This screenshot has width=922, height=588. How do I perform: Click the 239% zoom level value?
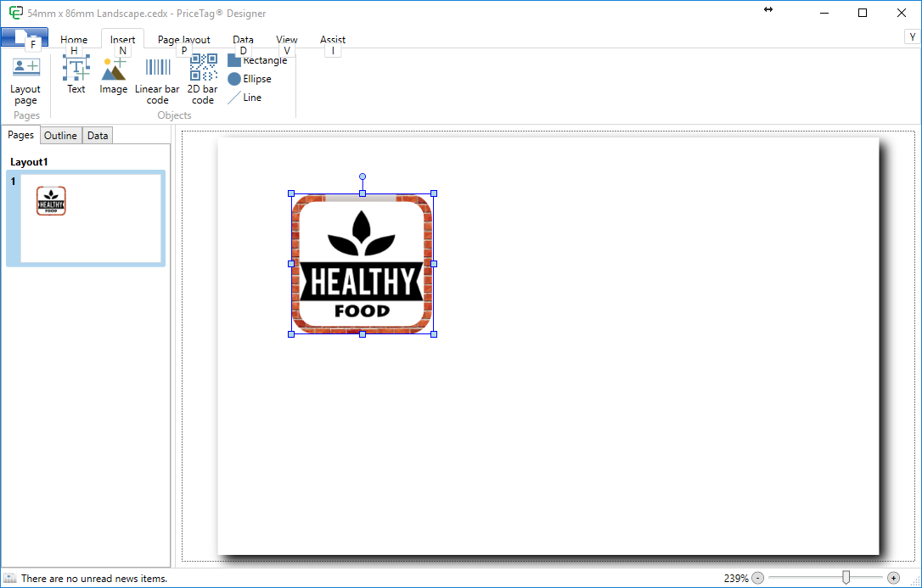coord(736,579)
